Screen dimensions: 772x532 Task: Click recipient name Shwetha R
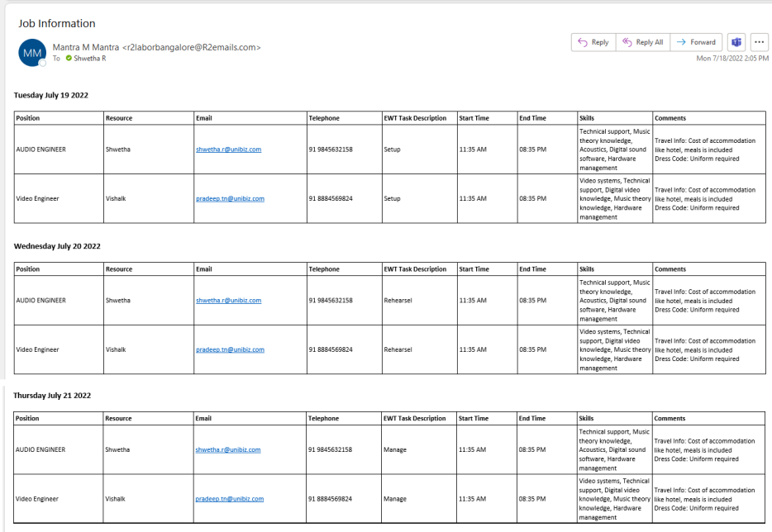(90, 59)
